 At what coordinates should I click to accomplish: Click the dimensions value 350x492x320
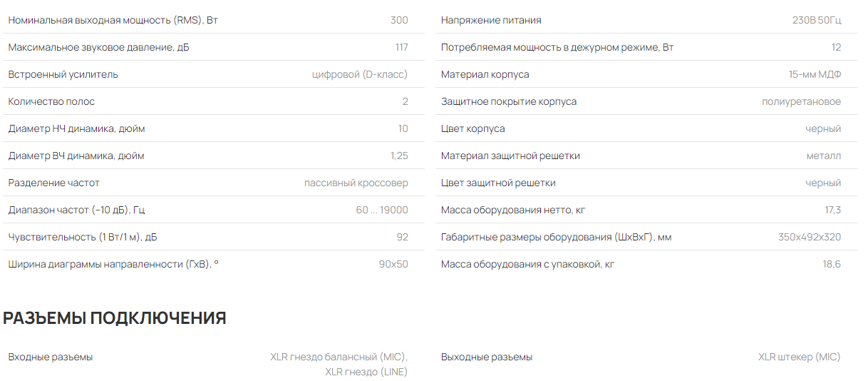[810, 237]
